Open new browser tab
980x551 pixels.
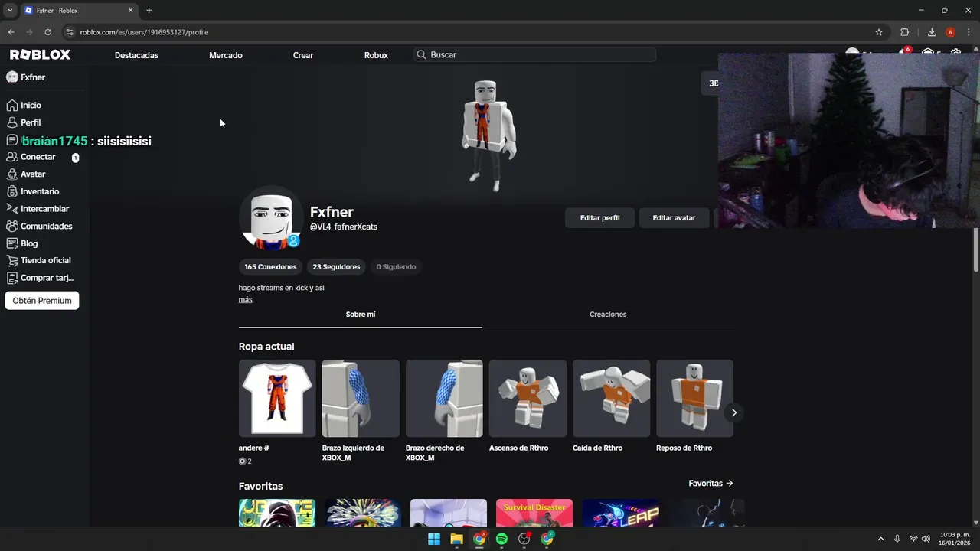pos(149,11)
